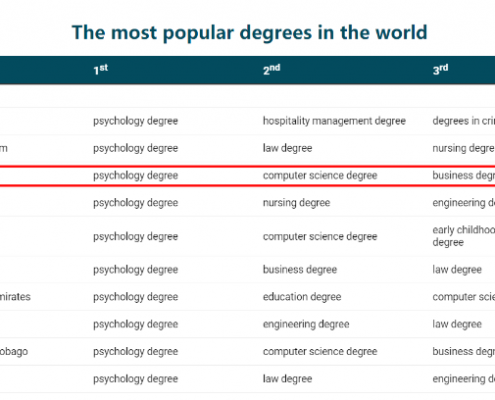Click the highlighted row's computer science degree
This screenshot has width=495, height=400.
320,175
